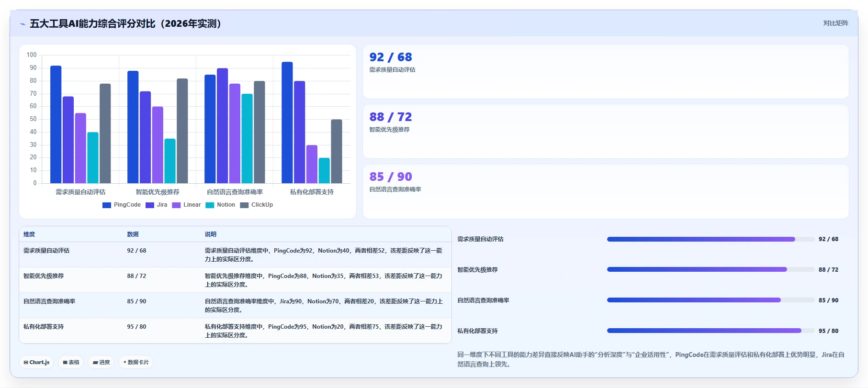Viewport: 868px width, 388px height.
Task: Click the 智能优先级推荐 progress bar
Action: pyautogui.click(x=710, y=270)
